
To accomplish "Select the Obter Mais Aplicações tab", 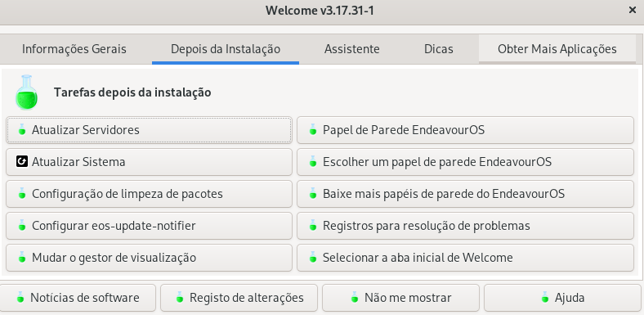I will click(x=557, y=49).
